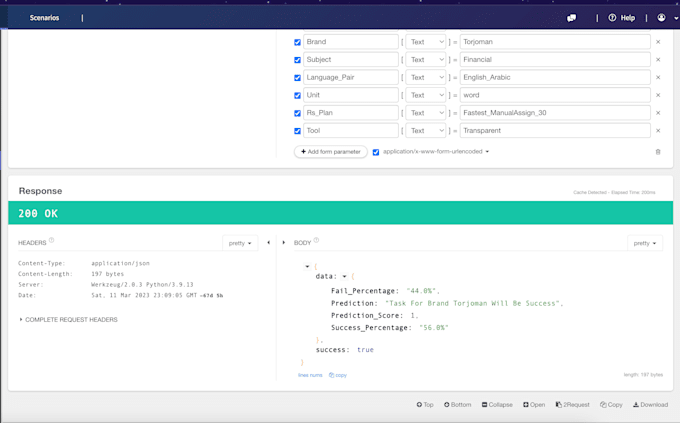Image resolution: width=680 pixels, height=423 pixels.
Task: Remove the Rs_Plan parameter row
Action: [x=658, y=113]
